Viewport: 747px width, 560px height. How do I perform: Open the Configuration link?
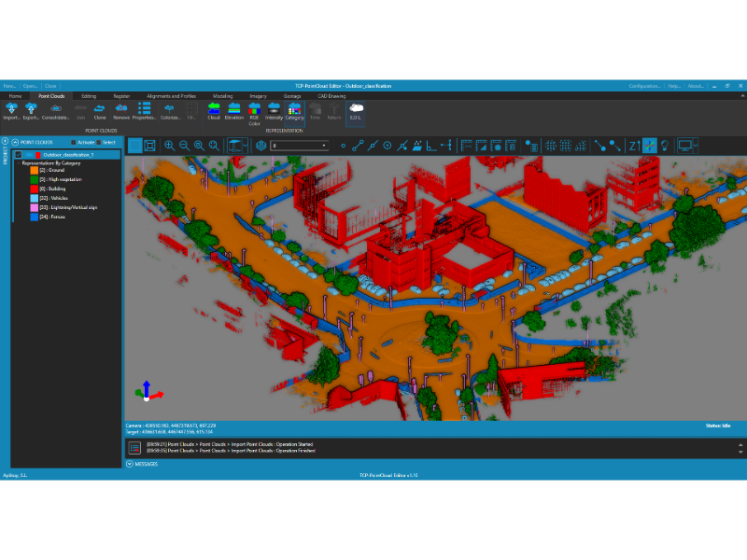tap(644, 86)
